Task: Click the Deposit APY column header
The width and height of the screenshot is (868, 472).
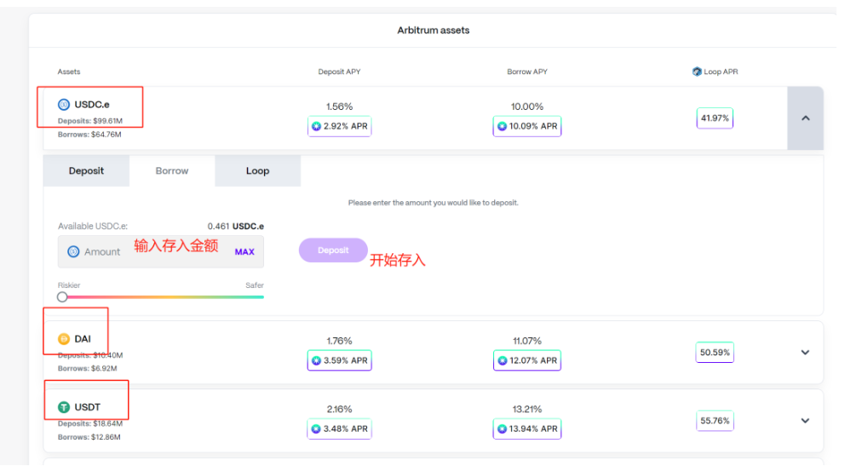Action: pyautogui.click(x=339, y=72)
